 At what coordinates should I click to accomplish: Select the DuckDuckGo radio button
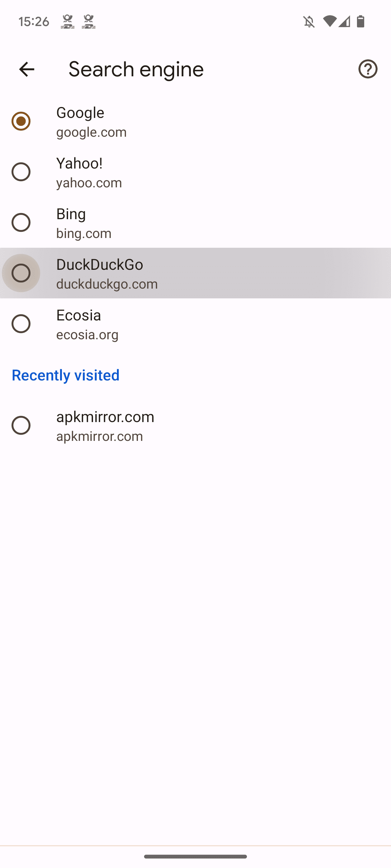21,273
